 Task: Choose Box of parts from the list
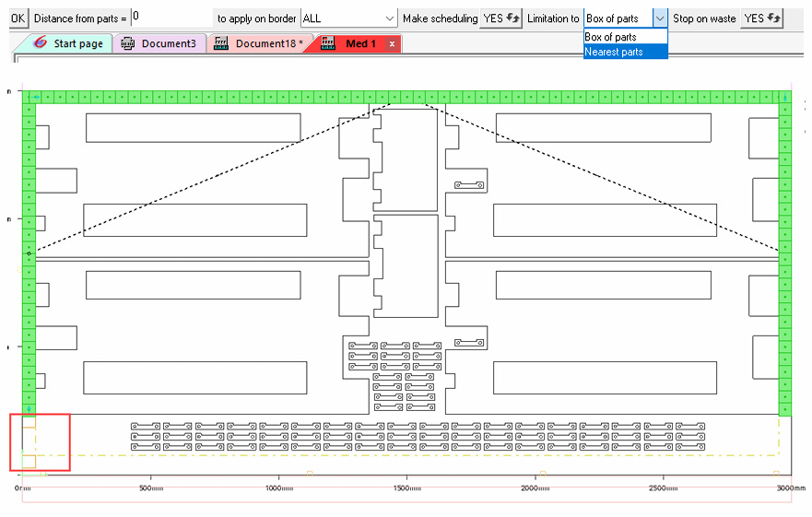tap(626, 37)
